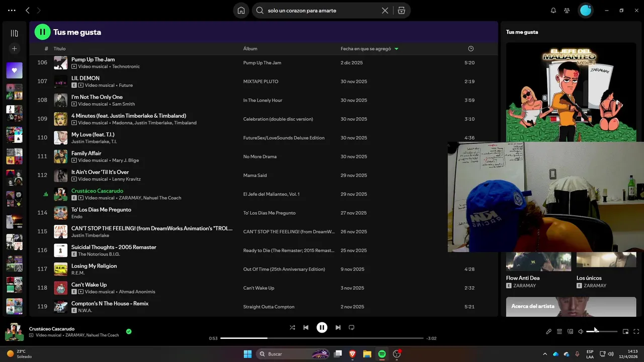Go back with the left arrow
Screen dimensions: 644x362
coord(28,11)
